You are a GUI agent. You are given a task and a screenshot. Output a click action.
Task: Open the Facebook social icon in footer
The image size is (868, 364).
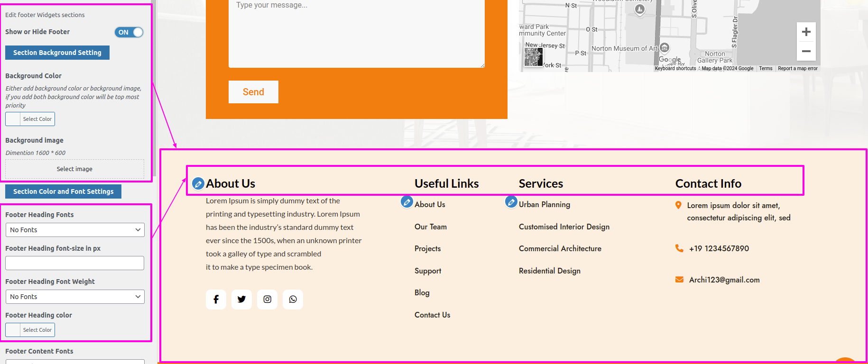(216, 300)
